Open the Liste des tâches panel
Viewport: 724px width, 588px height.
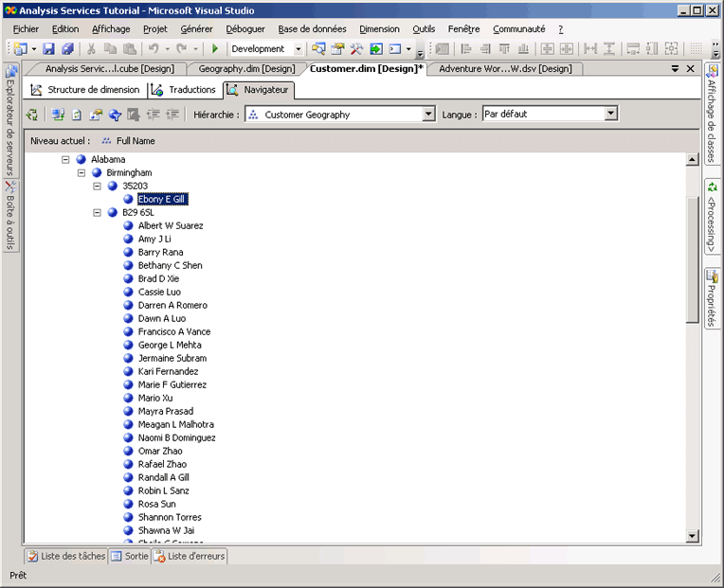coord(66,556)
